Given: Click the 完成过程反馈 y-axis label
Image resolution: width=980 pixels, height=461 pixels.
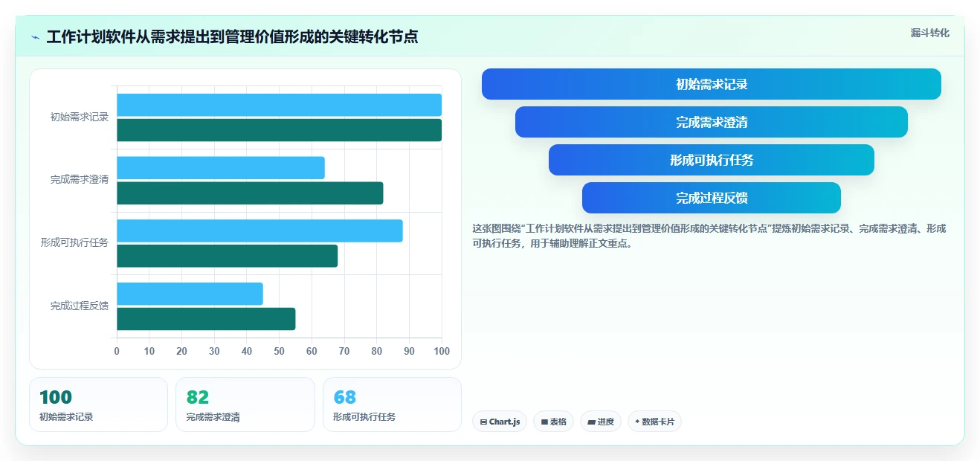Looking at the screenshot, I should (x=80, y=306).
